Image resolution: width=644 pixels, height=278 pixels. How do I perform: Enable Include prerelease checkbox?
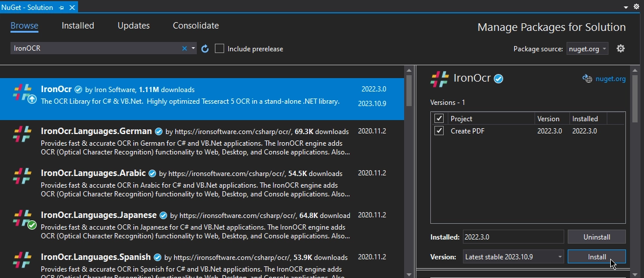[x=220, y=49]
